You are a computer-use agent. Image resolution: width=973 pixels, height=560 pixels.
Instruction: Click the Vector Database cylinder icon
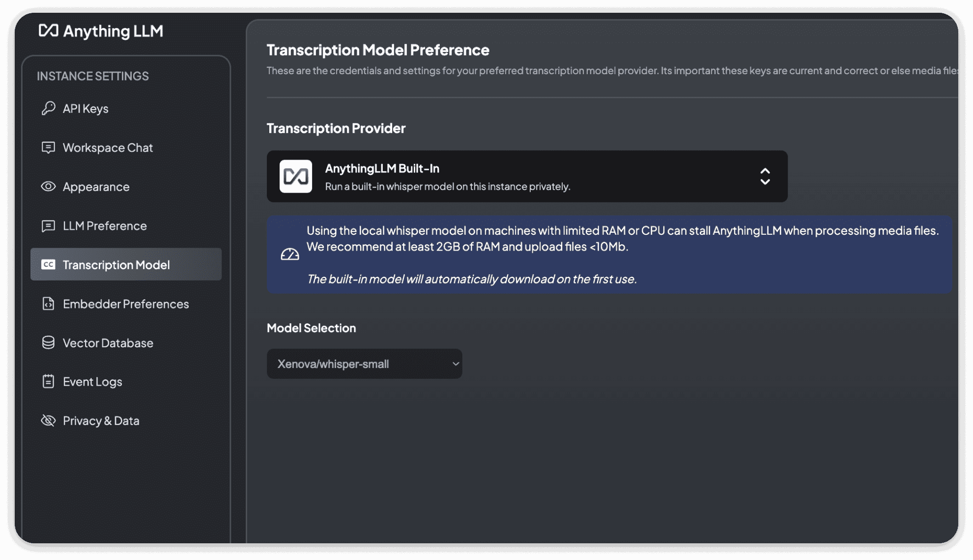tap(48, 342)
